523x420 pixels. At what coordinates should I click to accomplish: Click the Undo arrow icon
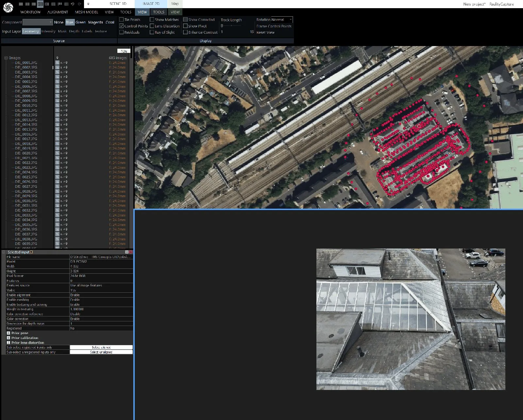click(x=73, y=4)
